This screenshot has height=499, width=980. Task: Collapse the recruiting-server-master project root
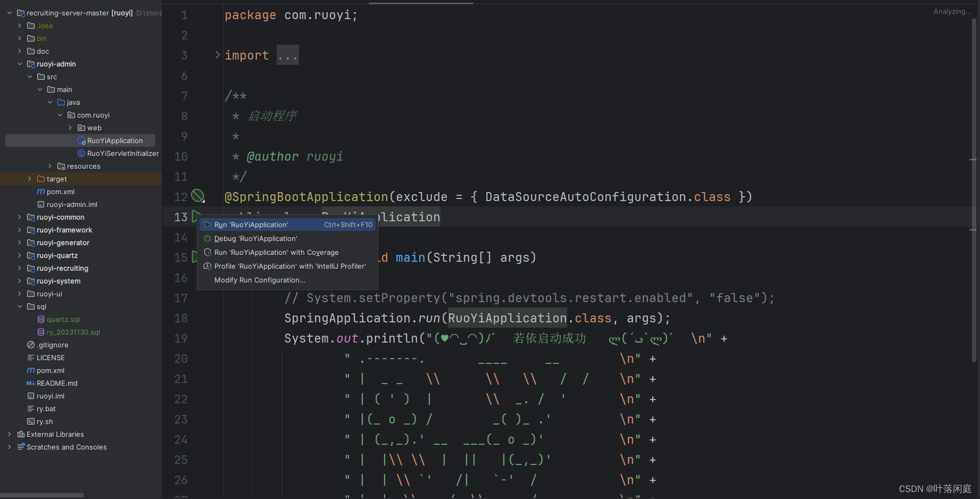pos(10,13)
